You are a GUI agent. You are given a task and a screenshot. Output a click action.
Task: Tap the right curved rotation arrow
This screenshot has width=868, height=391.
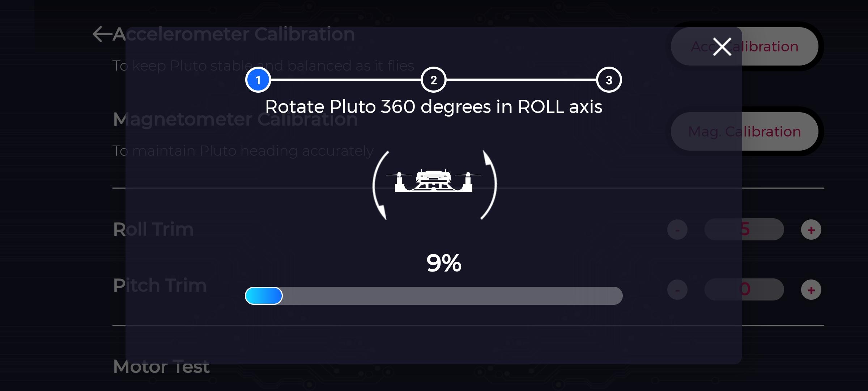pos(489,185)
